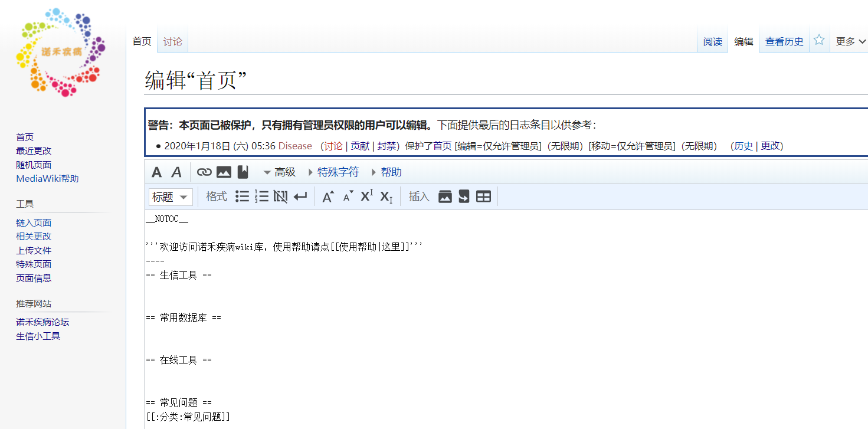
Task: Open 首页 link inside the log entry
Action: pyautogui.click(x=443, y=146)
